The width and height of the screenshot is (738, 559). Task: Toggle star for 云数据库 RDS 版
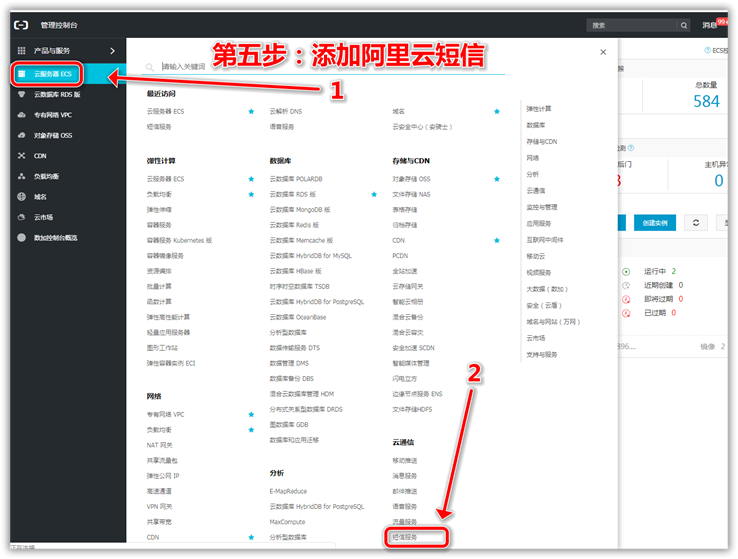(374, 194)
